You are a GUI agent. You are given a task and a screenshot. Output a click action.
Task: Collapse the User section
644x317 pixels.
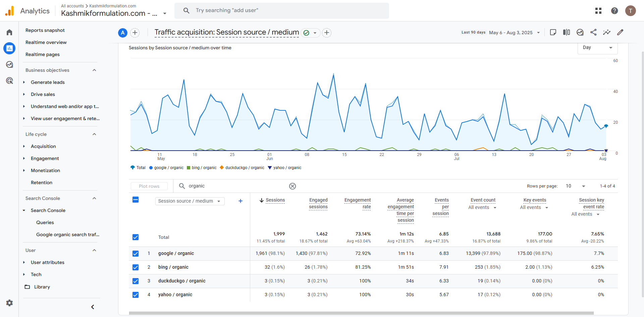pos(94,250)
